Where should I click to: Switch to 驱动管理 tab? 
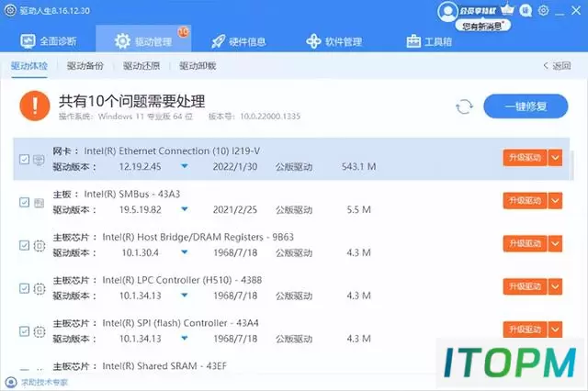[143, 39]
